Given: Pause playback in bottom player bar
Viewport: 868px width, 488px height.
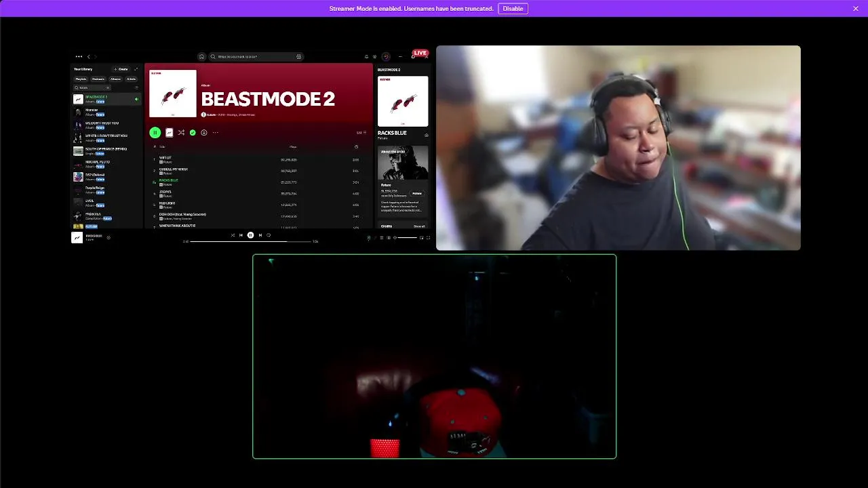Looking at the screenshot, I should tap(250, 235).
